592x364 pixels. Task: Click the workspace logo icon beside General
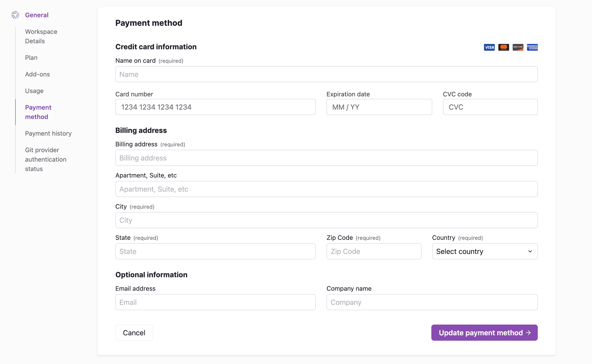(15, 15)
